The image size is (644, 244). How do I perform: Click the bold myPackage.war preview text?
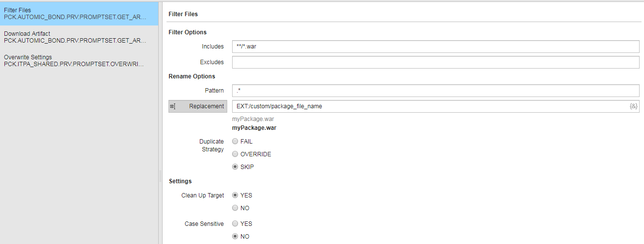pyautogui.click(x=254, y=128)
